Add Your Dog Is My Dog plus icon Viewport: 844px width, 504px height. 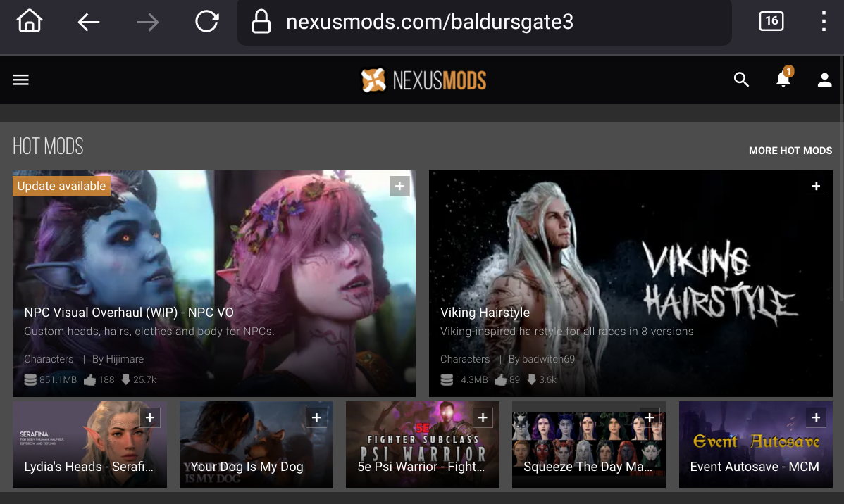pos(316,417)
